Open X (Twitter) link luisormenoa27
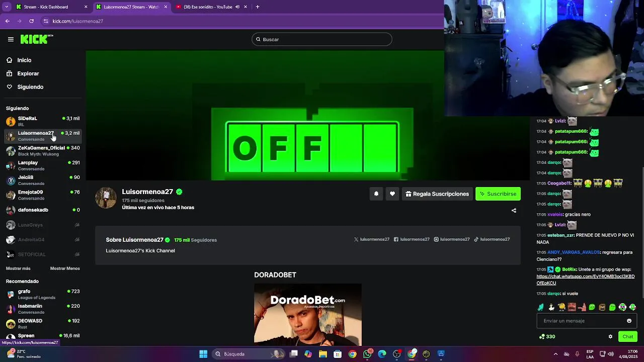This screenshot has width=644, height=362. [371, 239]
